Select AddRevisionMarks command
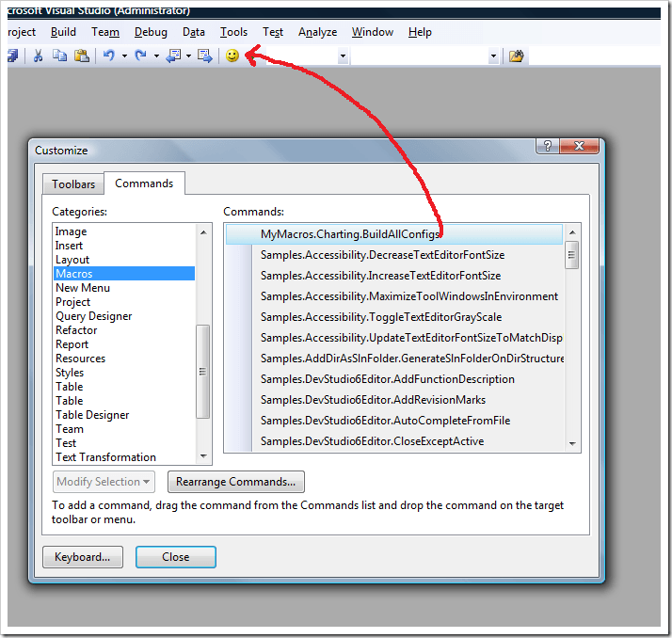The image size is (672, 638). click(x=394, y=400)
